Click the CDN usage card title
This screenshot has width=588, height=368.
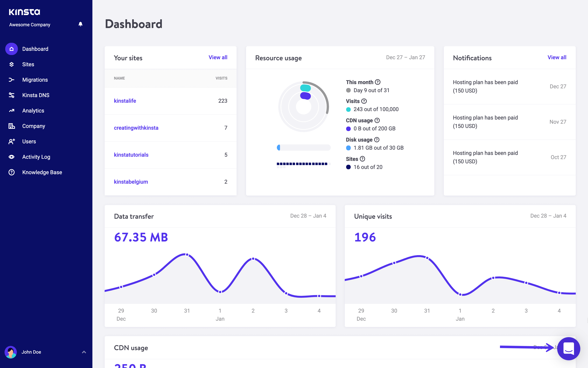tap(131, 348)
